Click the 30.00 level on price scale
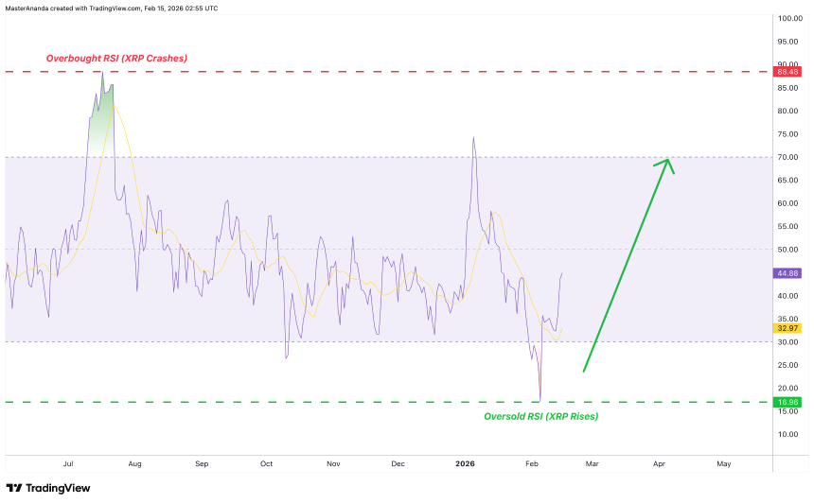 pyautogui.click(x=787, y=342)
